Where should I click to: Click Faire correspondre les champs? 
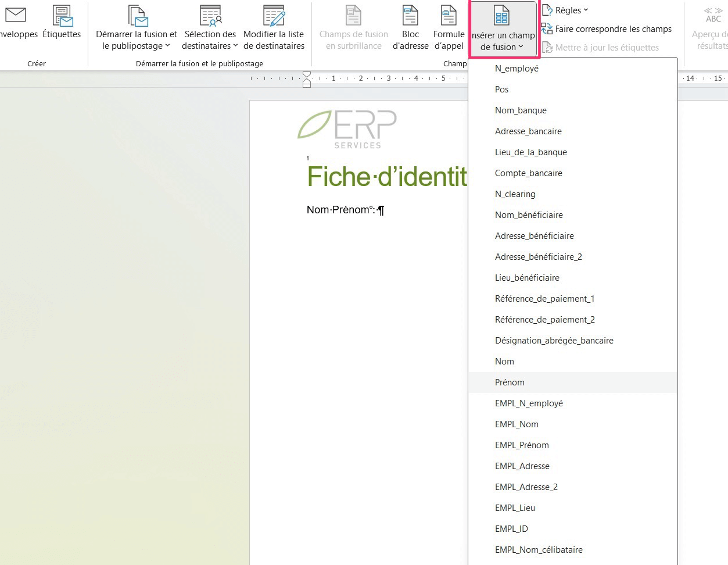607,29
